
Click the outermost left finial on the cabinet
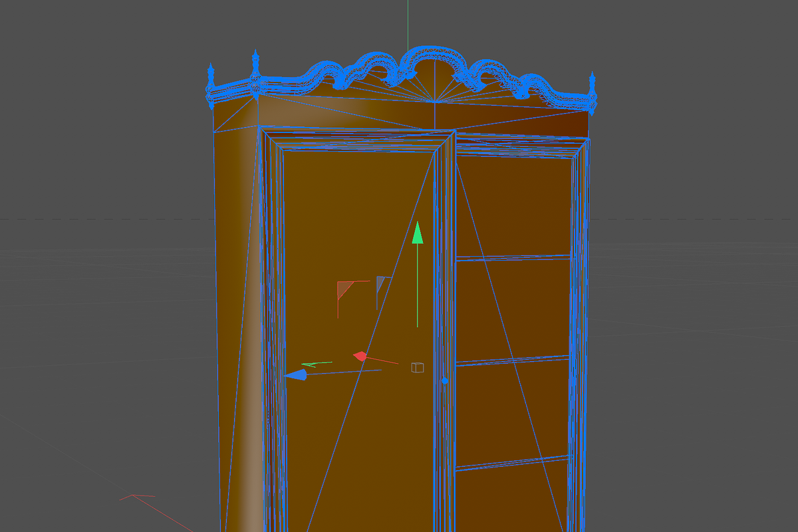tap(211, 85)
